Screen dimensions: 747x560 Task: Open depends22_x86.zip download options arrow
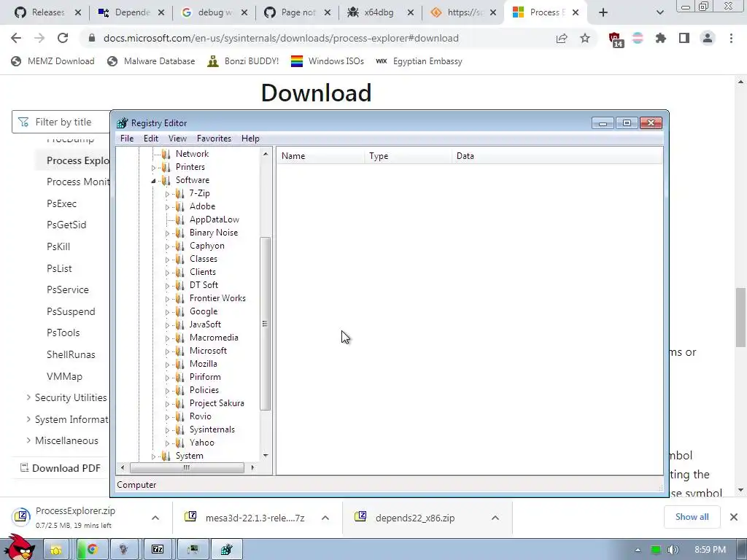point(495,518)
